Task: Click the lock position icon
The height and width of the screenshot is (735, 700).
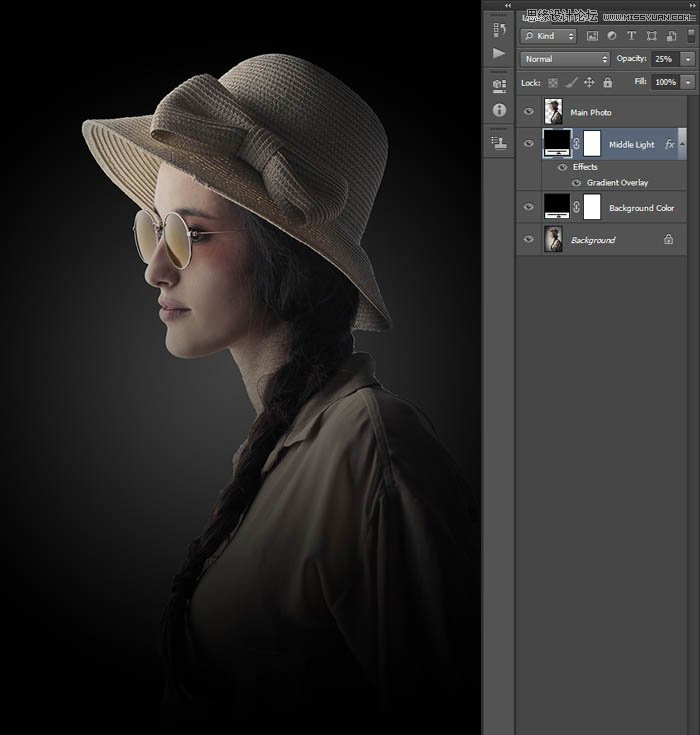Action: point(589,83)
